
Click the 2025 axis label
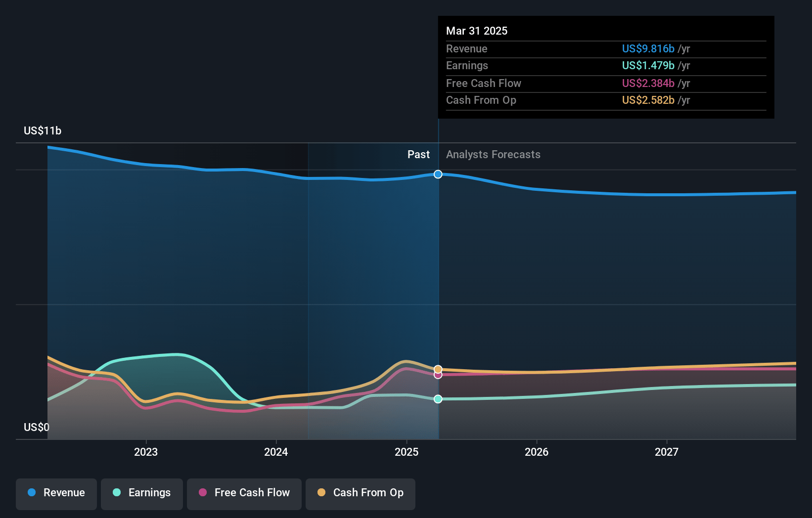coord(406,452)
